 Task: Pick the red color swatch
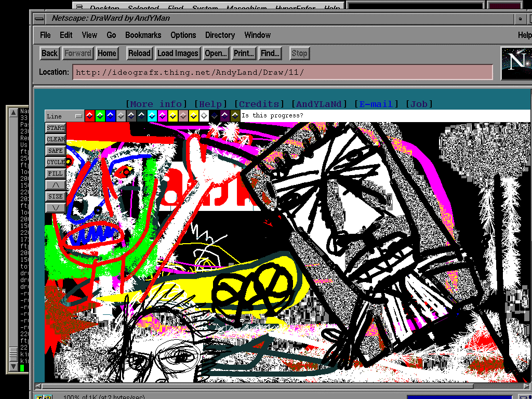tap(89, 116)
